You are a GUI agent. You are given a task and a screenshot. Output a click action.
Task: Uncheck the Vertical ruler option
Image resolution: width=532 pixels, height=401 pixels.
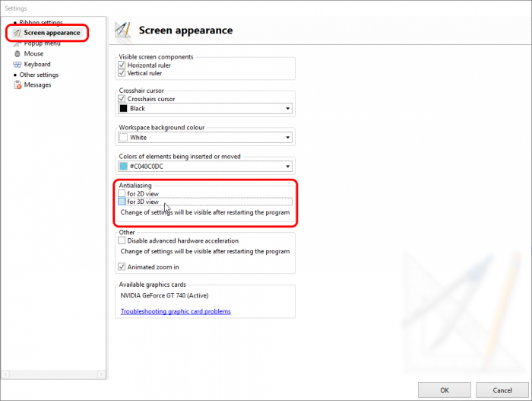[x=122, y=74]
